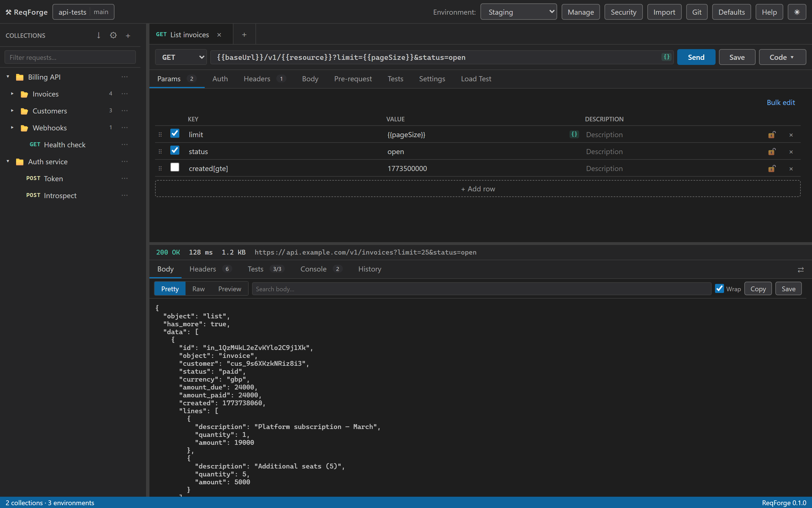Image resolution: width=812 pixels, height=508 pixels.
Task: Toggle the Wrap checkbox
Action: coord(719,288)
